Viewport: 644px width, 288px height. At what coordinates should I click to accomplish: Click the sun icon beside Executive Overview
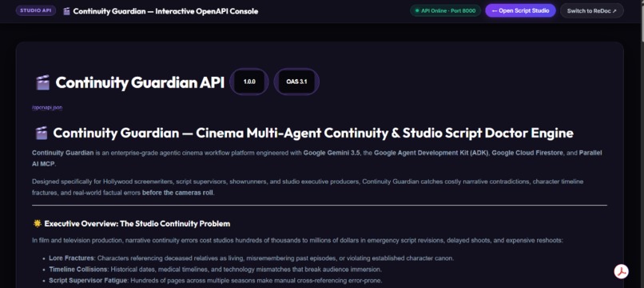37,224
